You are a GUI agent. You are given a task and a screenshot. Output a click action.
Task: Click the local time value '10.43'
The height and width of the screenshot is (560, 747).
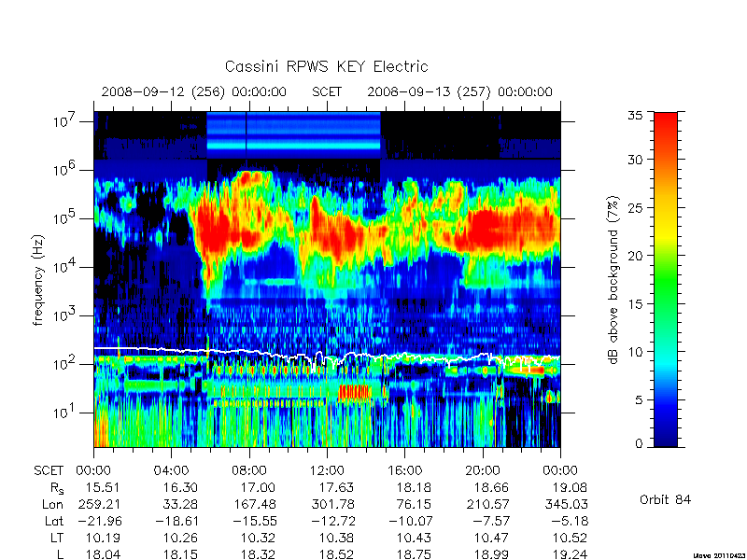click(414, 539)
